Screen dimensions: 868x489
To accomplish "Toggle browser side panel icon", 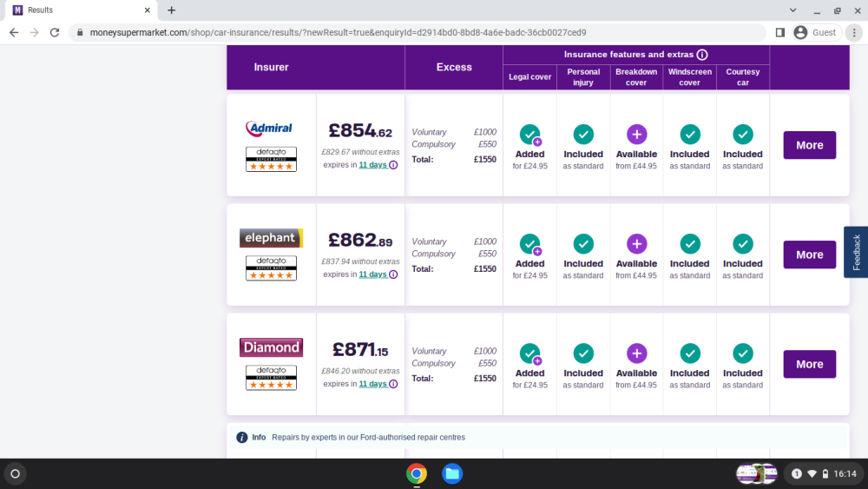I will pyautogui.click(x=780, y=33).
